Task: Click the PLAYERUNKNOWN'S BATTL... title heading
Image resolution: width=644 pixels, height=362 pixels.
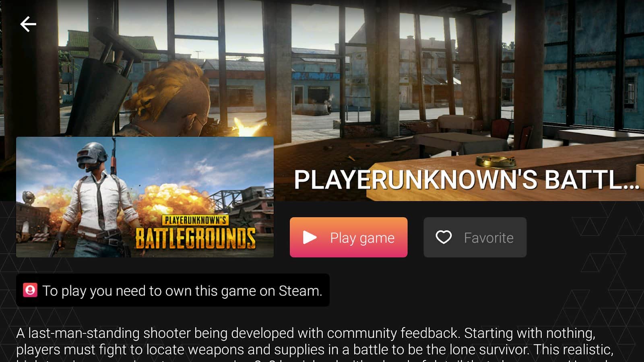Action: (x=466, y=179)
